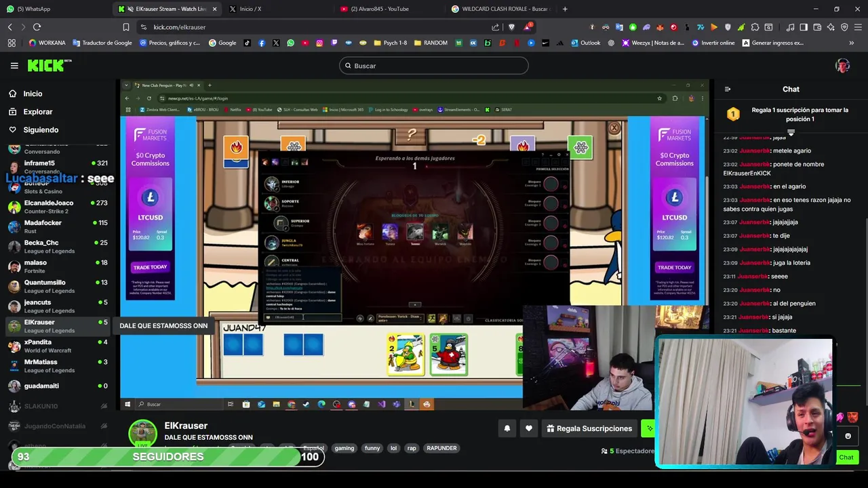This screenshot has height=488, width=868.
Task: Click the Kick search field
Action: (x=434, y=66)
